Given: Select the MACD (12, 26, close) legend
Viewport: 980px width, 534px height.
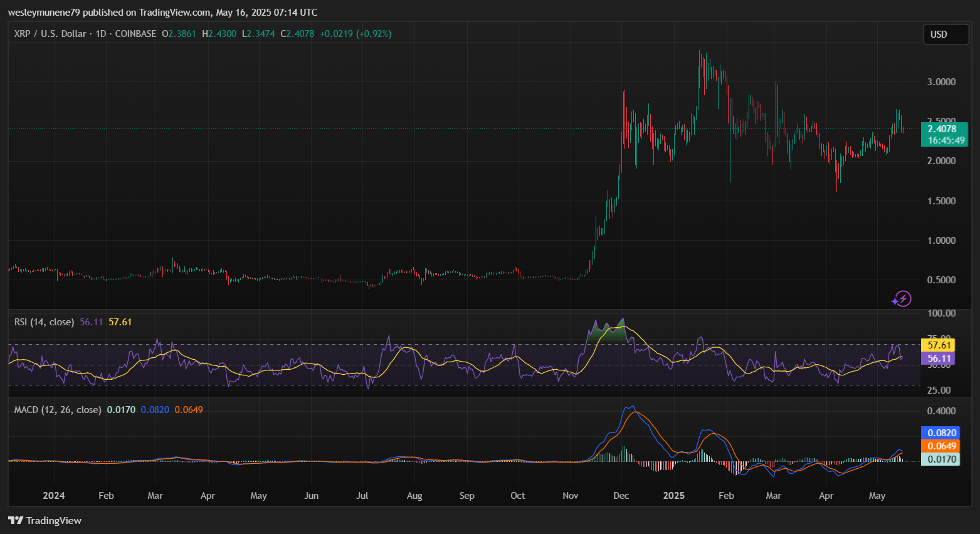Looking at the screenshot, I should [x=57, y=410].
